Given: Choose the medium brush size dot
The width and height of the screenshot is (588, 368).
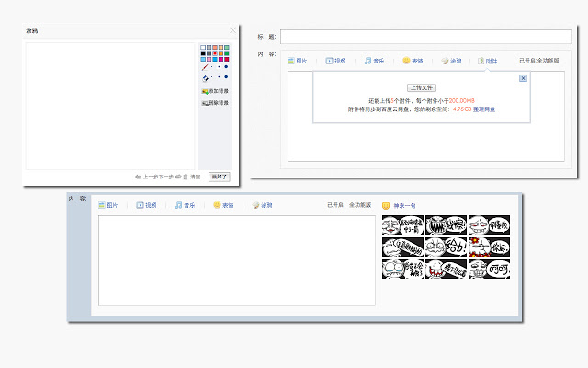Looking at the screenshot, I should pyautogui.click(x=219, y=67).
